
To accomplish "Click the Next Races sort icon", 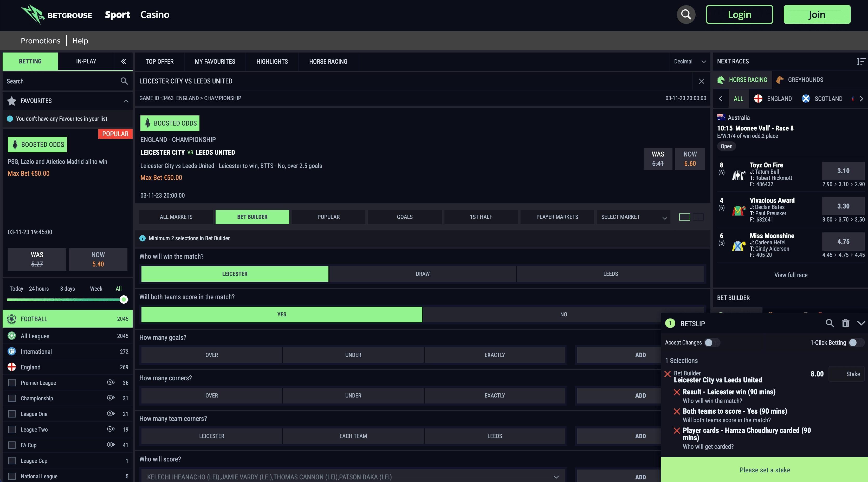I will (x=860, y=61).
